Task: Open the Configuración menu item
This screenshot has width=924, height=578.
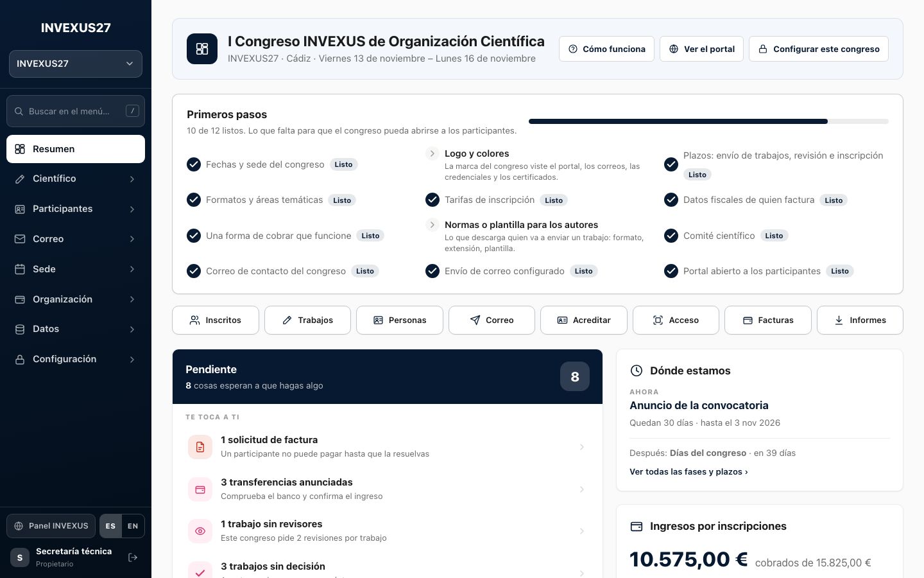Action: (x=76, y=359)
